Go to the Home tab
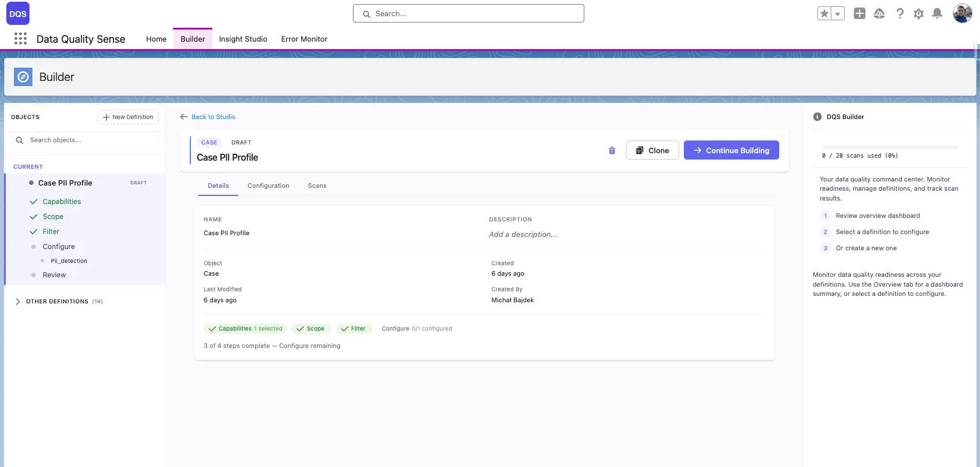The image size is (980, 467). coord(156,39)
